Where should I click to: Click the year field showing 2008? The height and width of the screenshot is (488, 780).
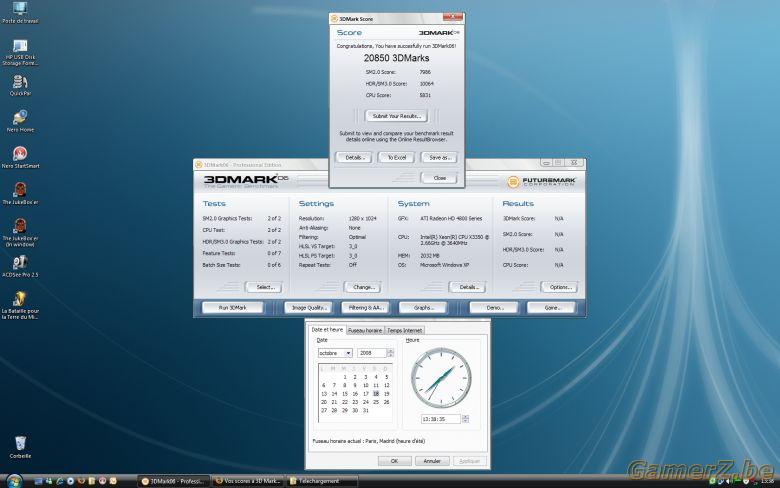372,353
